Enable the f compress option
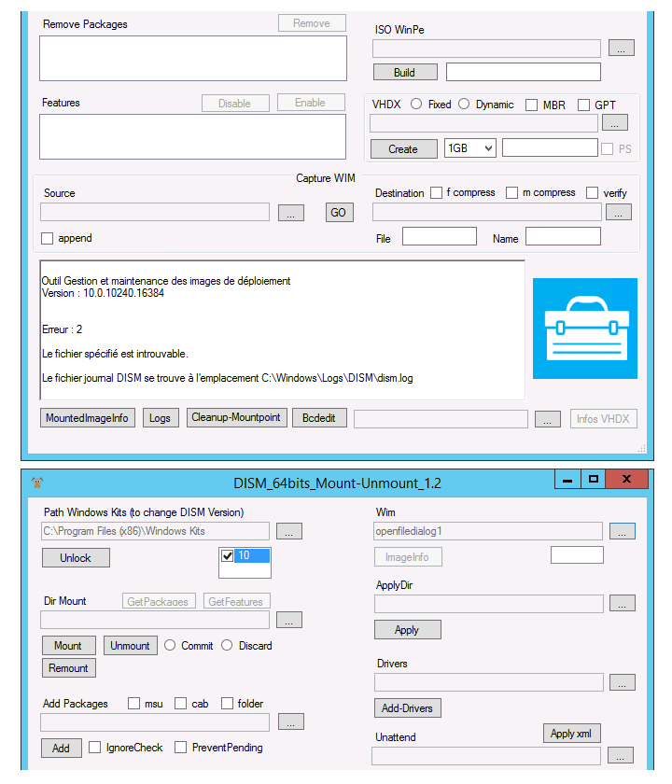 [437, 193]
